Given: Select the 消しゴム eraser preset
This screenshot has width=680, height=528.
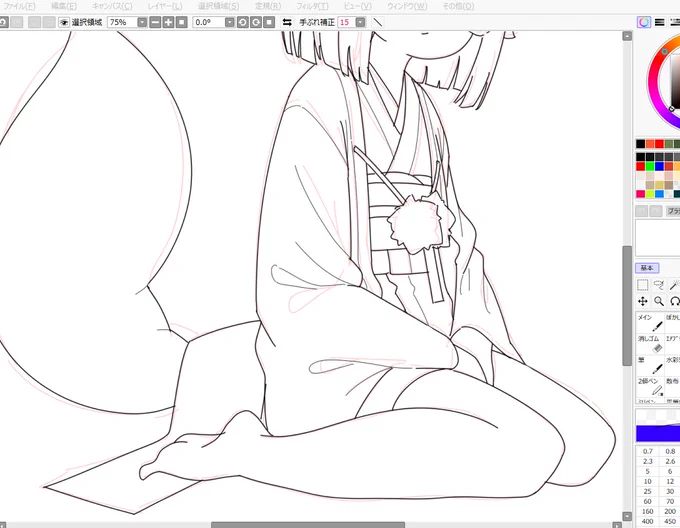Looking at the screenshot, I should pos(651,344).
